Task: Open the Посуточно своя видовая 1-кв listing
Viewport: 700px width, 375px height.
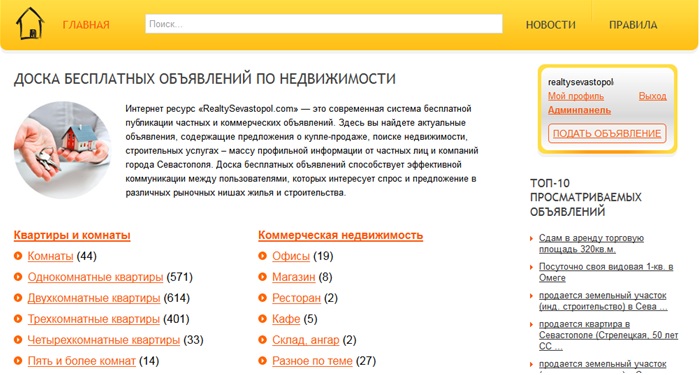Action: (x=606, y=272)
